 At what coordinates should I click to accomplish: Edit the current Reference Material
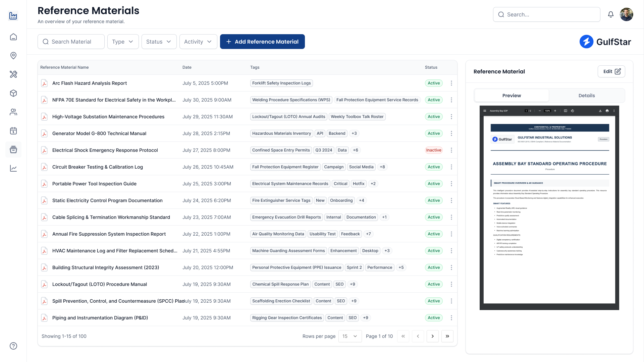[x=611, y=71]
